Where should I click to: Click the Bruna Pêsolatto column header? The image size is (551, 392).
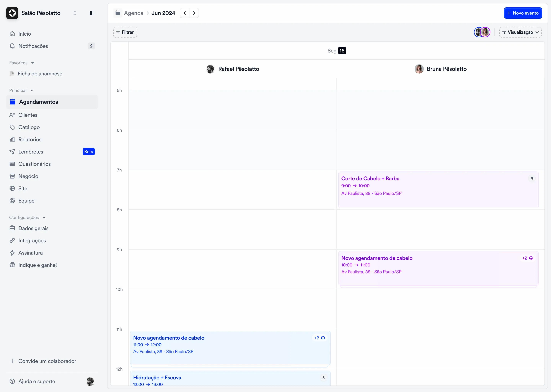440,69
